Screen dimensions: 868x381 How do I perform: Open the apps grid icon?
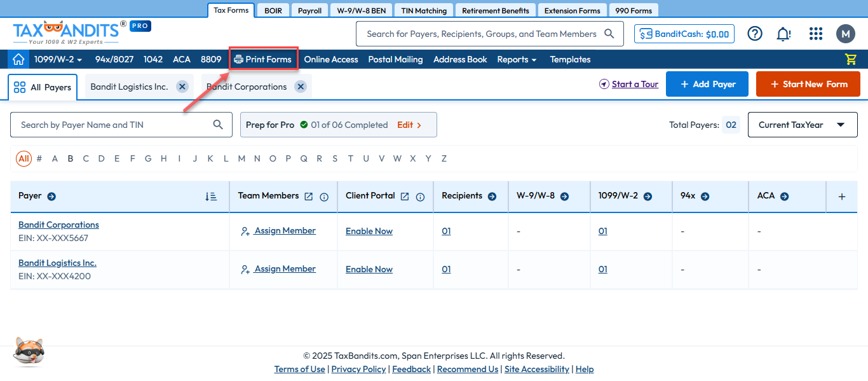click(816, 34)
